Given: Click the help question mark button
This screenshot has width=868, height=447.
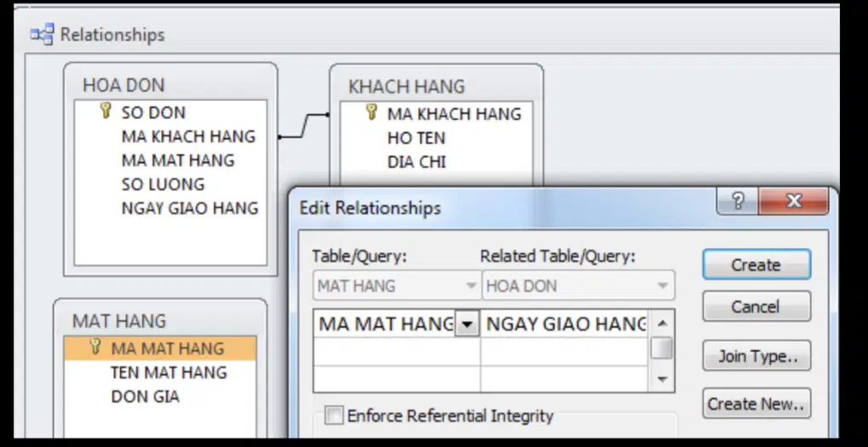Looking at the screenshot, I should pos(738,200).
